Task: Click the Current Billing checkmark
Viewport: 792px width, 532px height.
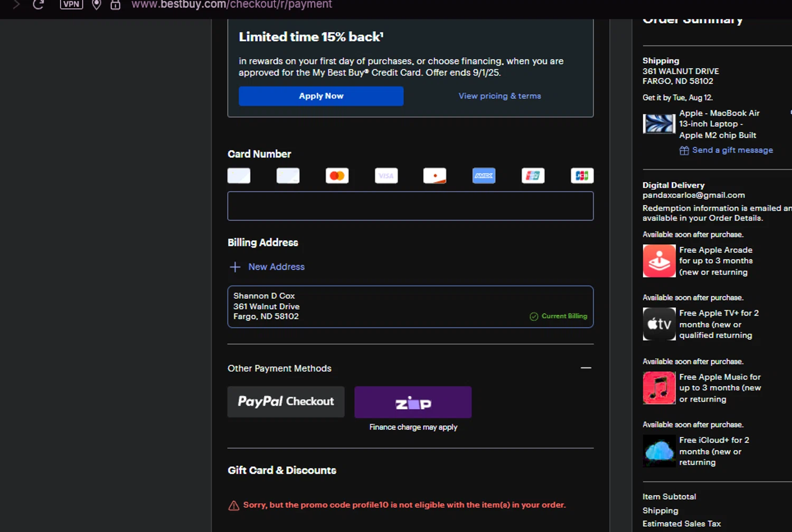Action: [534, 316]
